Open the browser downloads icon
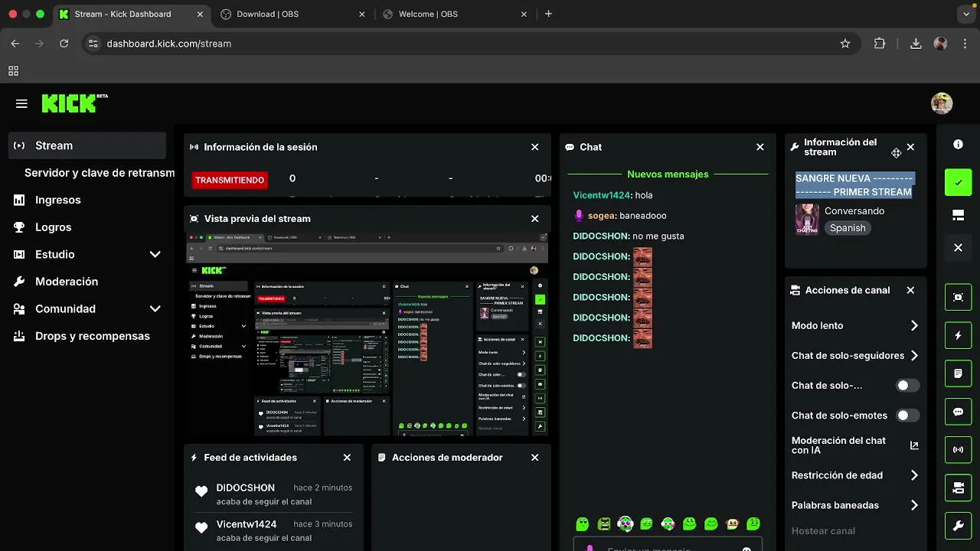Viewport: 980px width, 551px height. 916,44
